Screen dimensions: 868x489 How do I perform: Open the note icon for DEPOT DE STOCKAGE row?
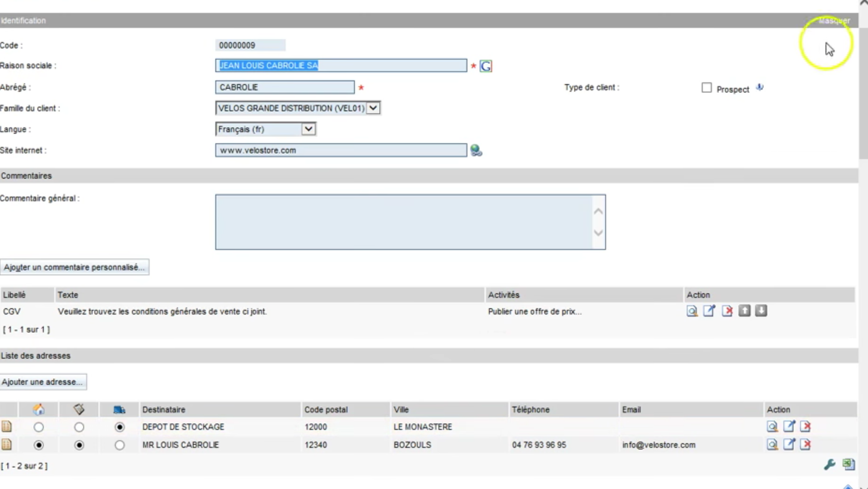point(6,427)
